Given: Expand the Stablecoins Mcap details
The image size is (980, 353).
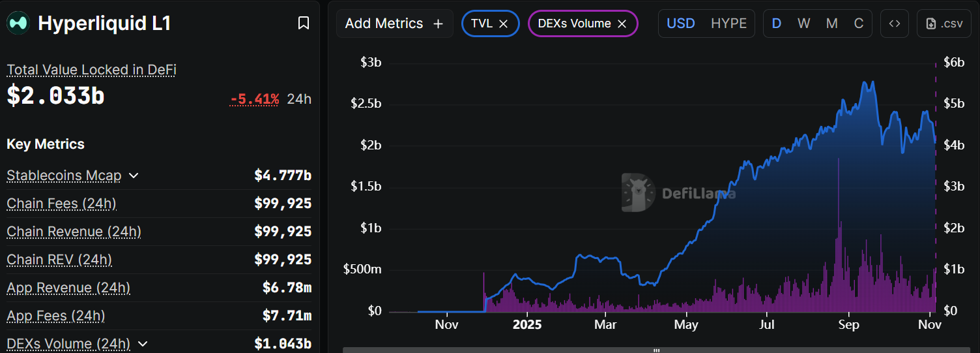Looking at the screenshot, I should [x=134, y=176].
